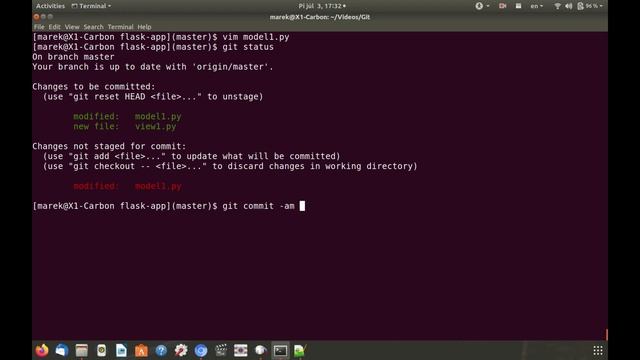Open the blue Chromium icon in dock
Screen dimensions: 640x360
201,350
